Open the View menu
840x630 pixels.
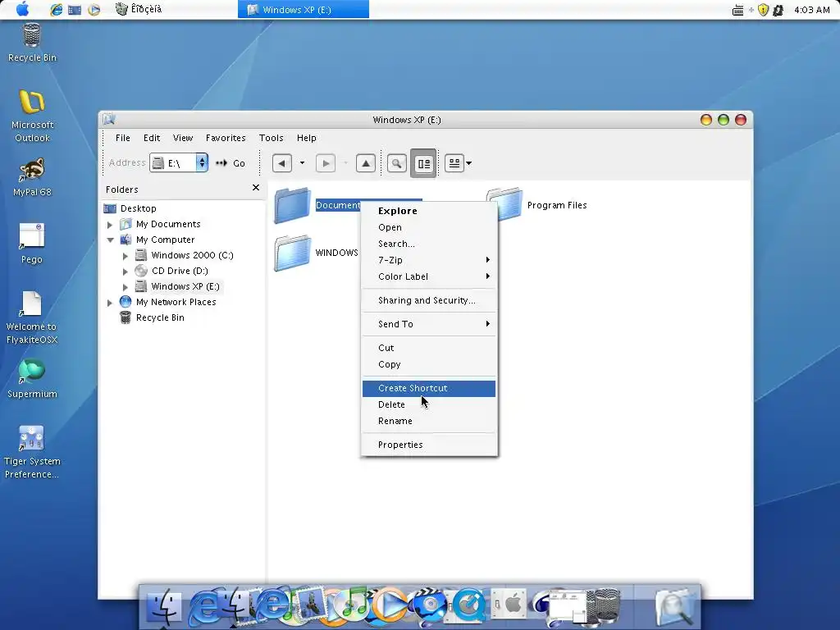point(183,138)
